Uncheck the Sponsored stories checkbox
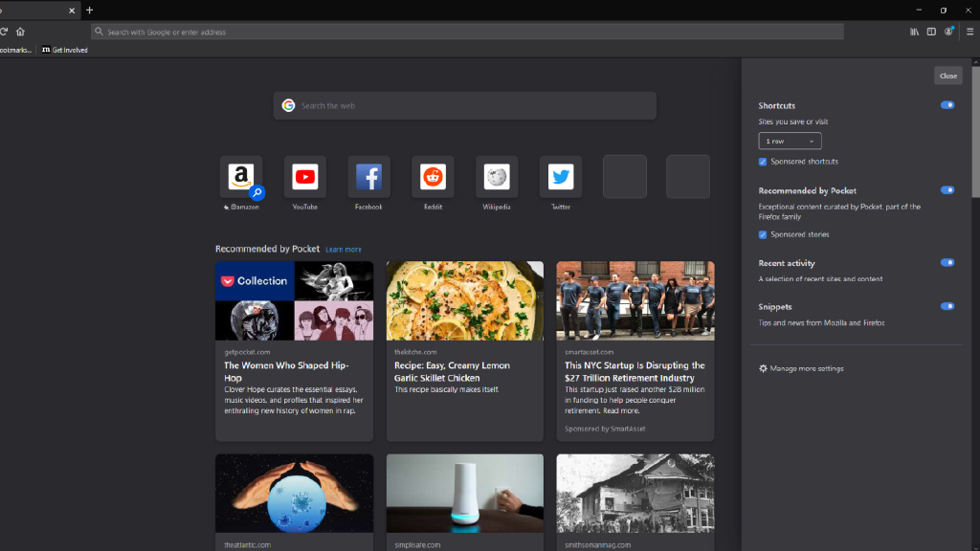 tap(763, 234)
